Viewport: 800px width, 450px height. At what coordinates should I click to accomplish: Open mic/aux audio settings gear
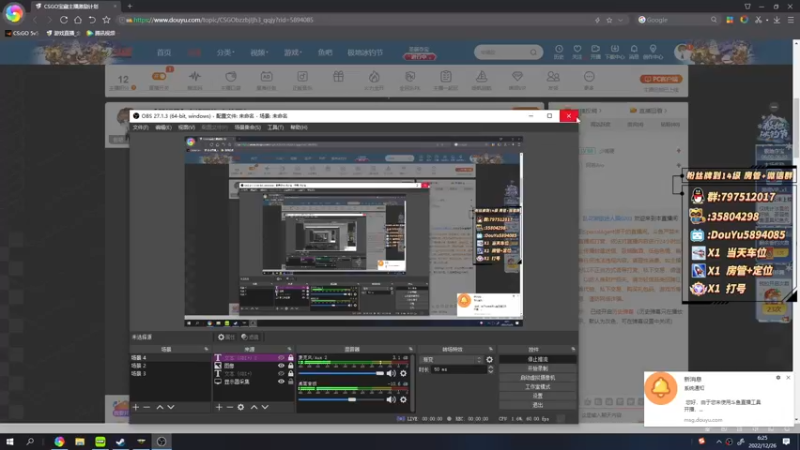pyautogui.click(x=404, y=373)
